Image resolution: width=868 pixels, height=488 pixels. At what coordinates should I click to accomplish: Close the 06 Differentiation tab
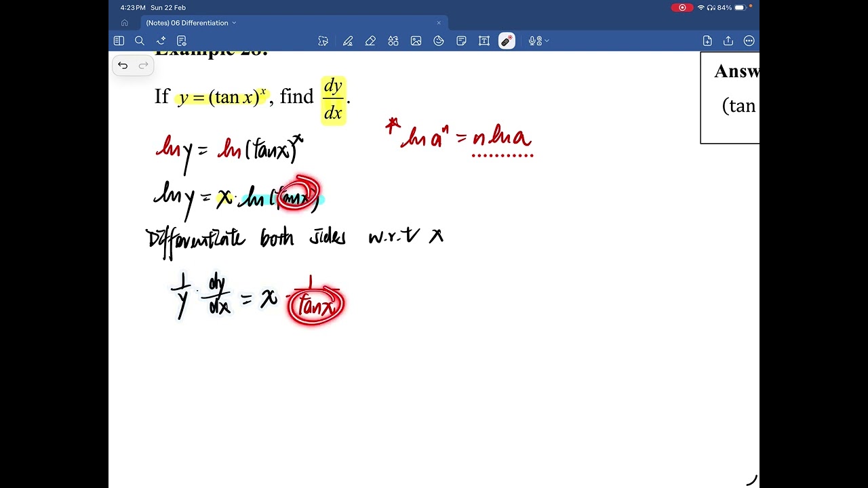click(x=439, y=22)
